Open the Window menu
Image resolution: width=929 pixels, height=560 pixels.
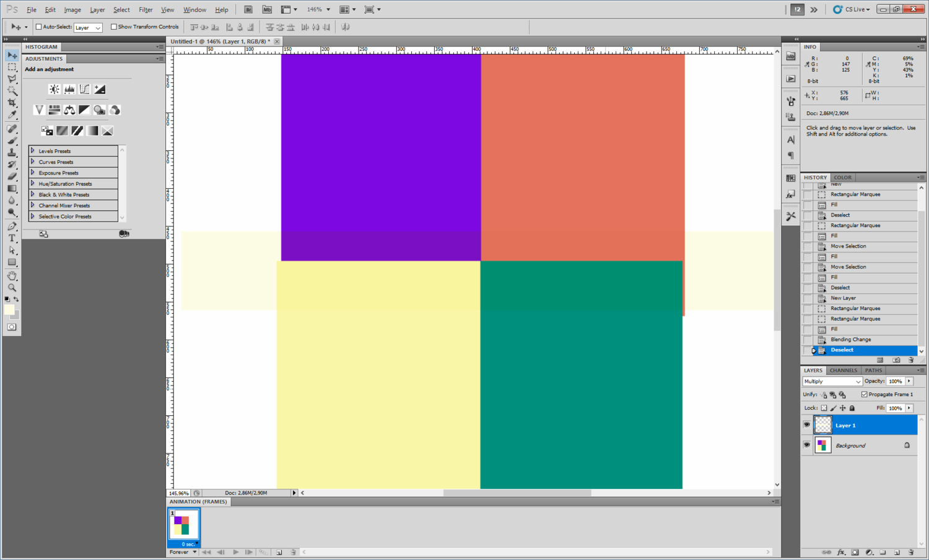[194, 10]
